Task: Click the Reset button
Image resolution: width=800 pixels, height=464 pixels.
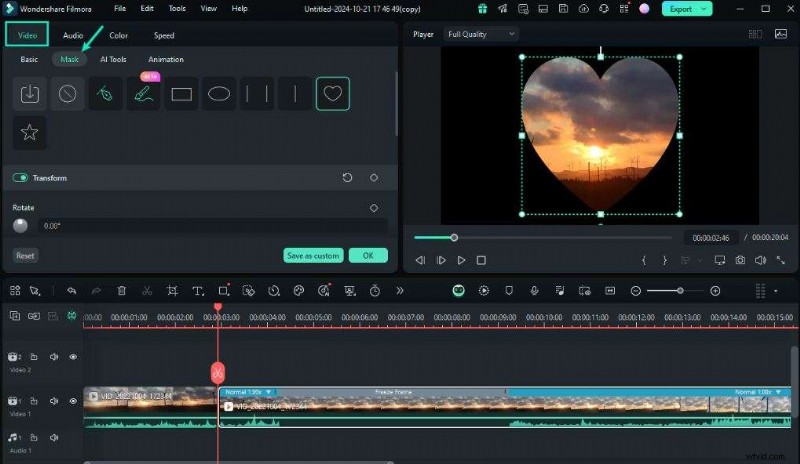Action: tap(25, 256)
